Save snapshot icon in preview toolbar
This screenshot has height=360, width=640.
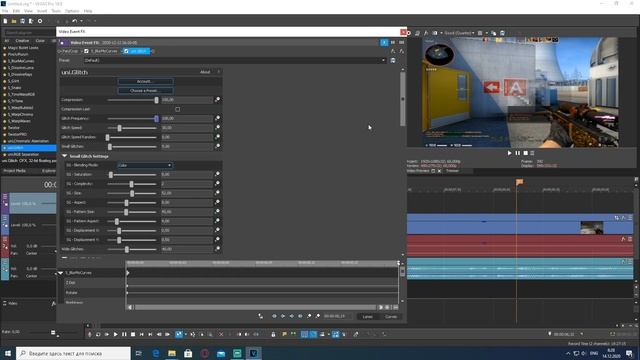(502, 33)
